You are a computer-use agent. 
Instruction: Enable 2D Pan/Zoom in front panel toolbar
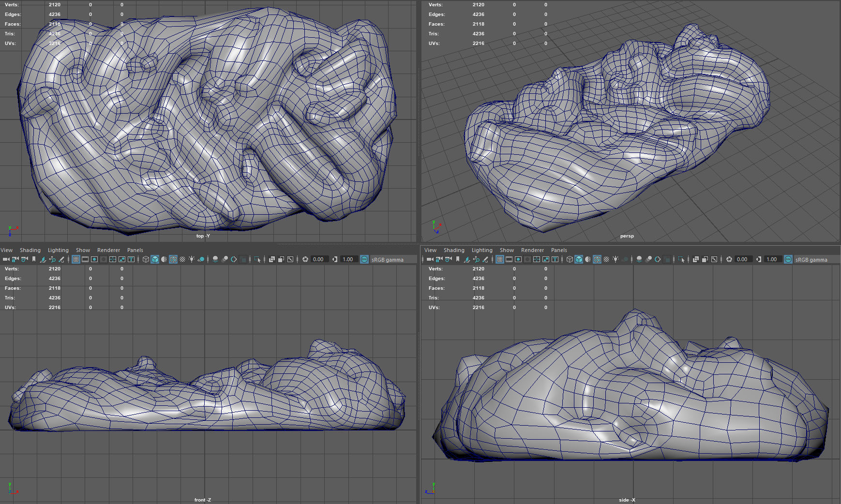[x=52, y=259]
